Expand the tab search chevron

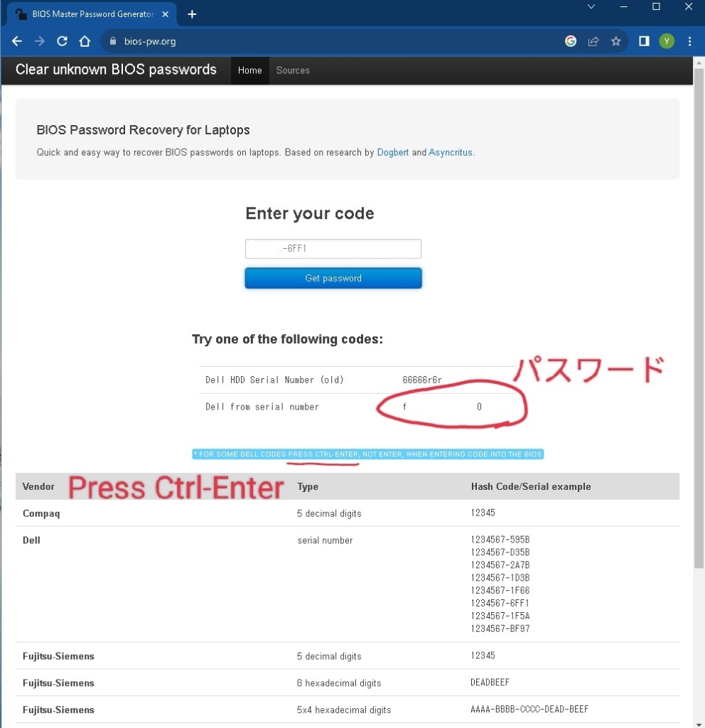click(x=591, y=6)
